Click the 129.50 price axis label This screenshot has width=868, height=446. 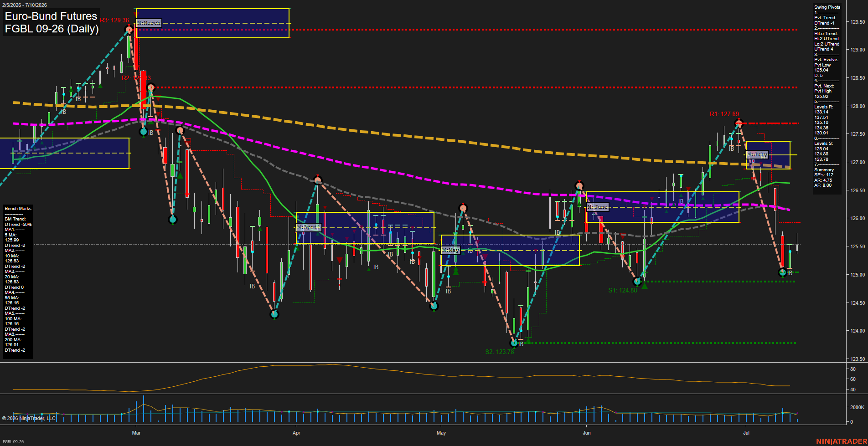tap(858, 22)
